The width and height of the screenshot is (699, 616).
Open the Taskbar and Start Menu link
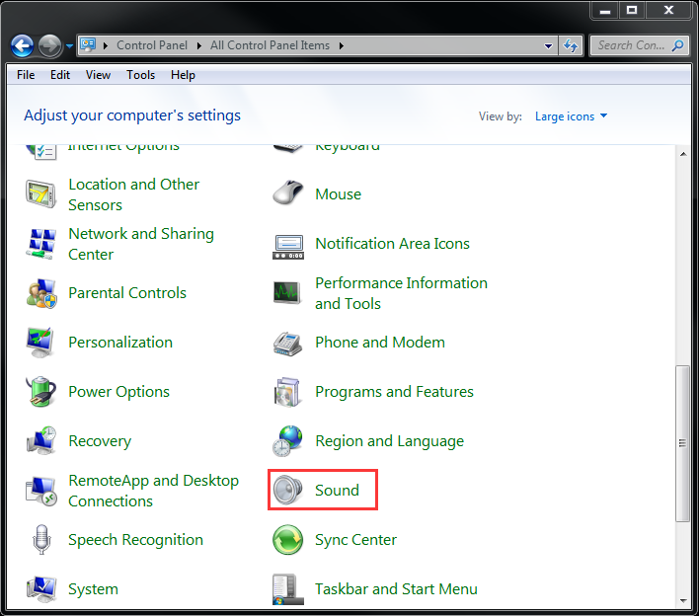click(396, 589)
